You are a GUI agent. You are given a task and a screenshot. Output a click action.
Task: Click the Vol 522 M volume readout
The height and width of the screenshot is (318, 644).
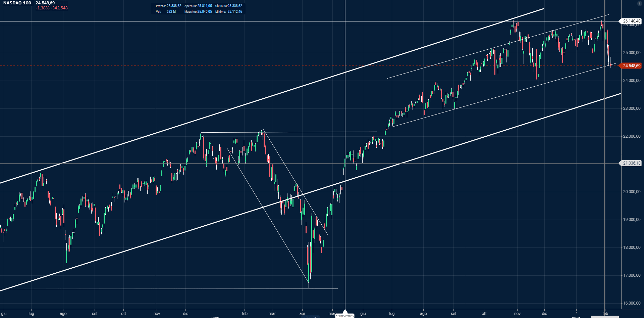click(171, 12)
